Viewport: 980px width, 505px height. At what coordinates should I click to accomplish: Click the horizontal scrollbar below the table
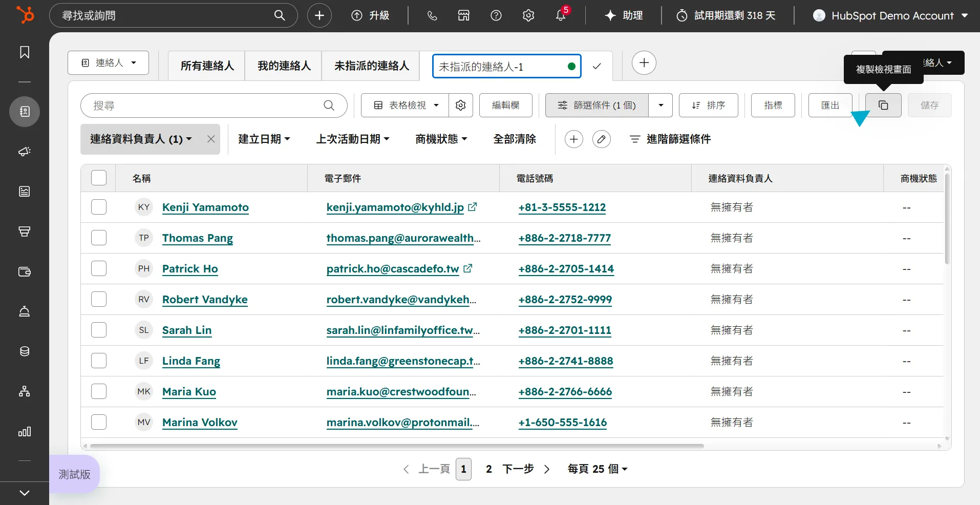(x=397, y=446)
